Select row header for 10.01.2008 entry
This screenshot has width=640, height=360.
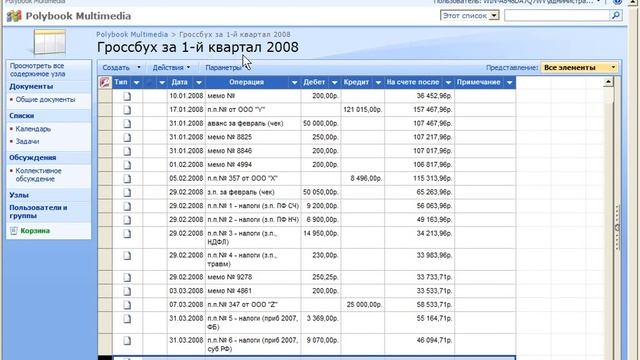point(105,96)
